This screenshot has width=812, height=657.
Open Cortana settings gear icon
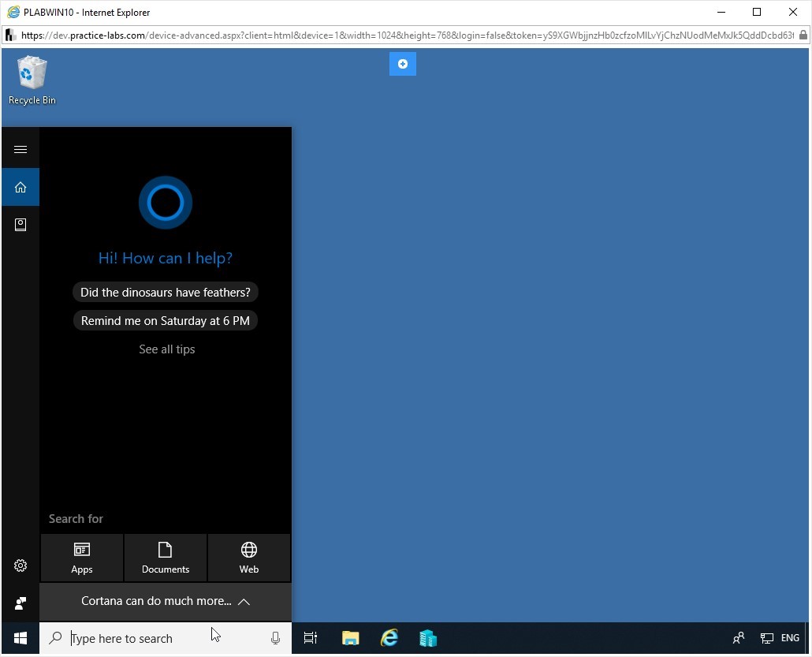click(x=20, y=566)
